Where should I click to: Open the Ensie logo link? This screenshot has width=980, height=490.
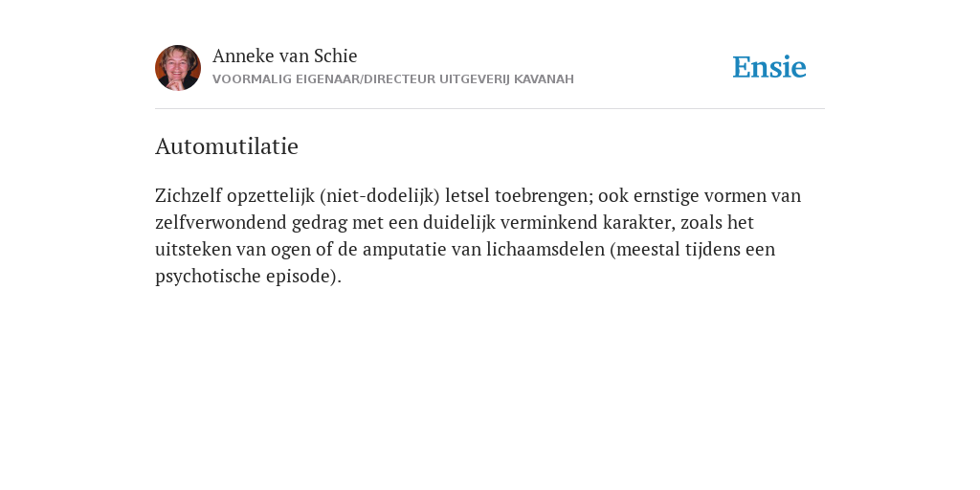769,67
